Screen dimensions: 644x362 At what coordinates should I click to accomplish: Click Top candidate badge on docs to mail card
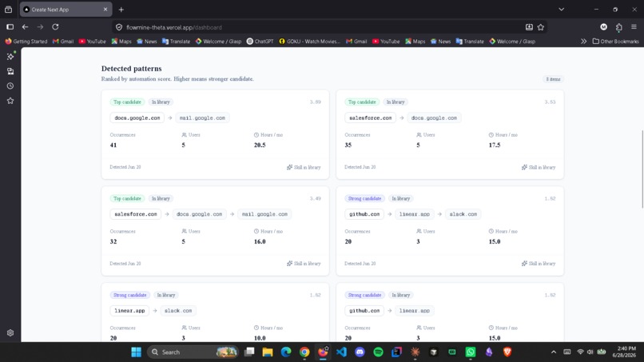click(x=127, y=102)
